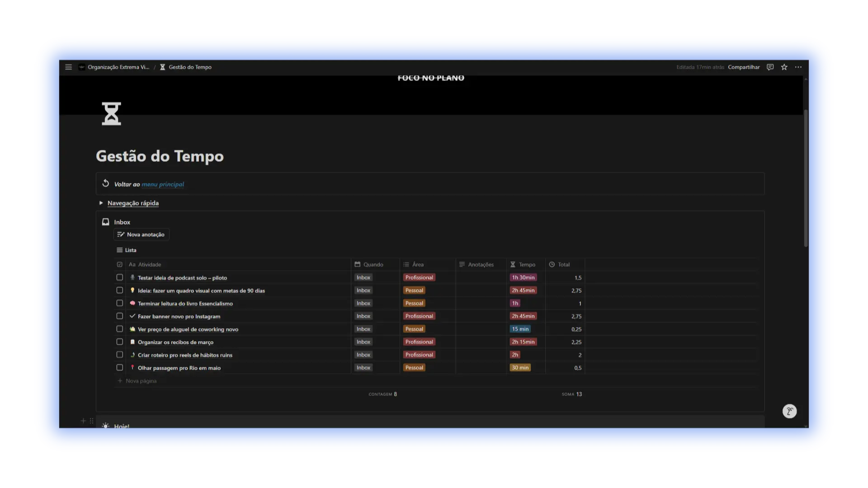This screenshot has height=488, width=868.
Task: Check the Fazer banner novo pro Instagram box
Action: [x=119, y=316]
